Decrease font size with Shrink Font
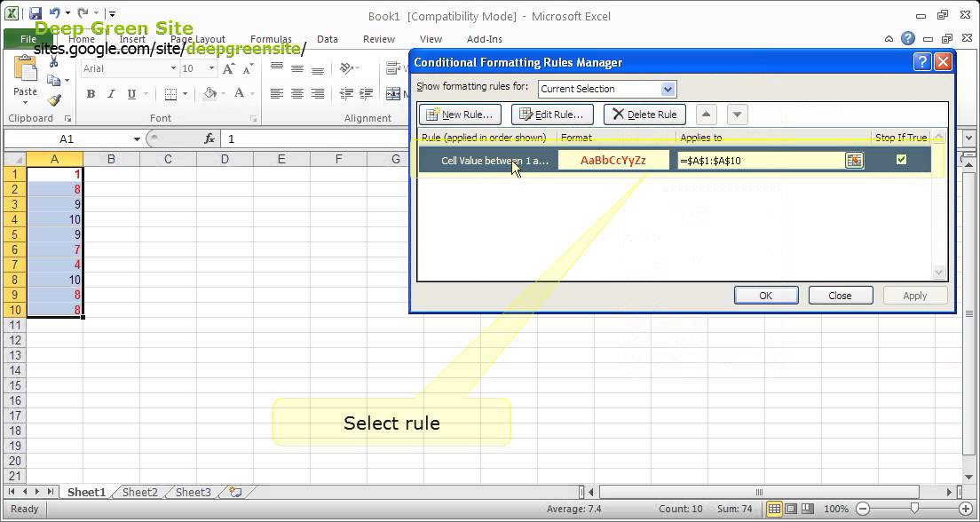This screenshot has height=522, width=980. coord(249,68)
